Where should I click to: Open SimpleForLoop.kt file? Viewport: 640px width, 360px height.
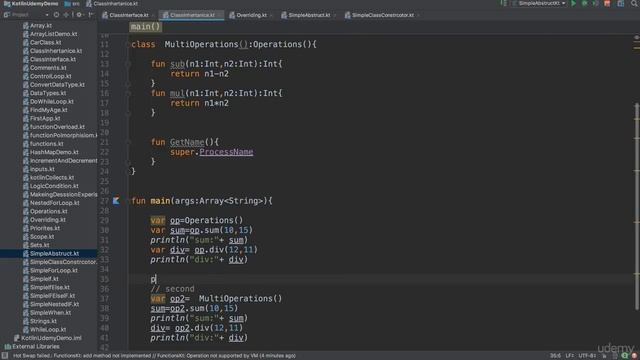point(50,271)
